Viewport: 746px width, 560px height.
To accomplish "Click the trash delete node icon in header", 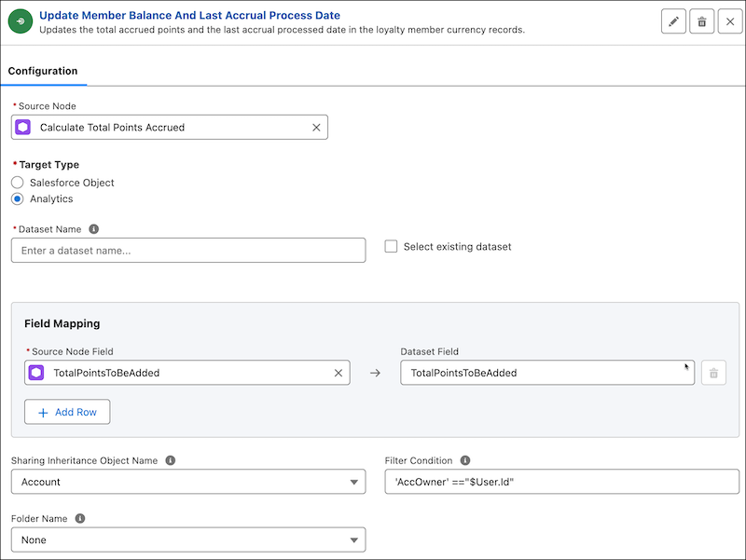I will (x=702, y=21).
